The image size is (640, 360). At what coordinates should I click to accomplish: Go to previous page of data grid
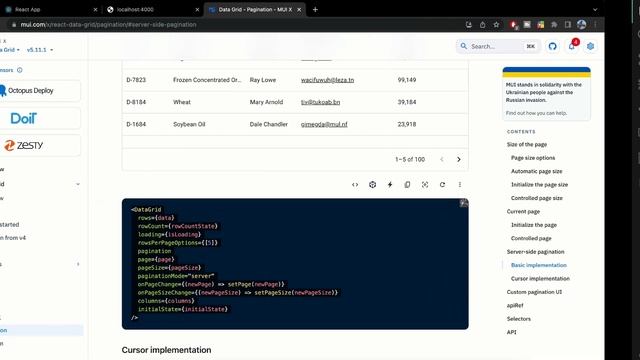(442, 159)
